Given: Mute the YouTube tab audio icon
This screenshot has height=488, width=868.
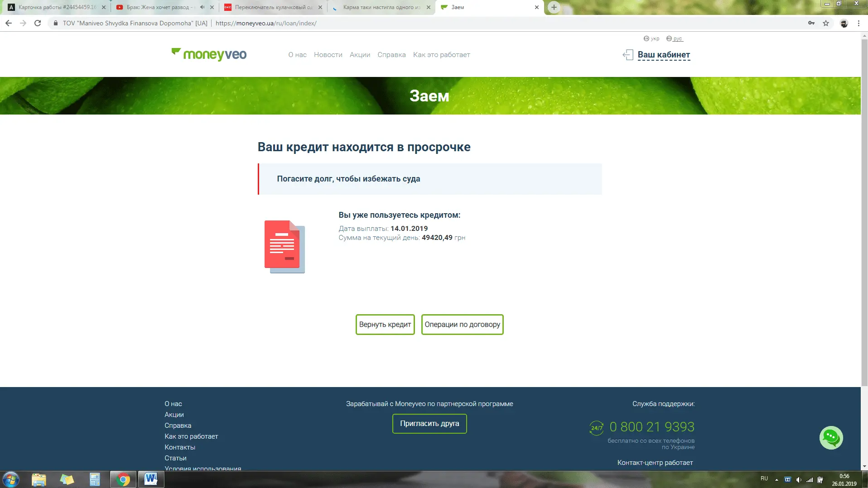Looking at the screenshot, I should (x=202, y=7).
